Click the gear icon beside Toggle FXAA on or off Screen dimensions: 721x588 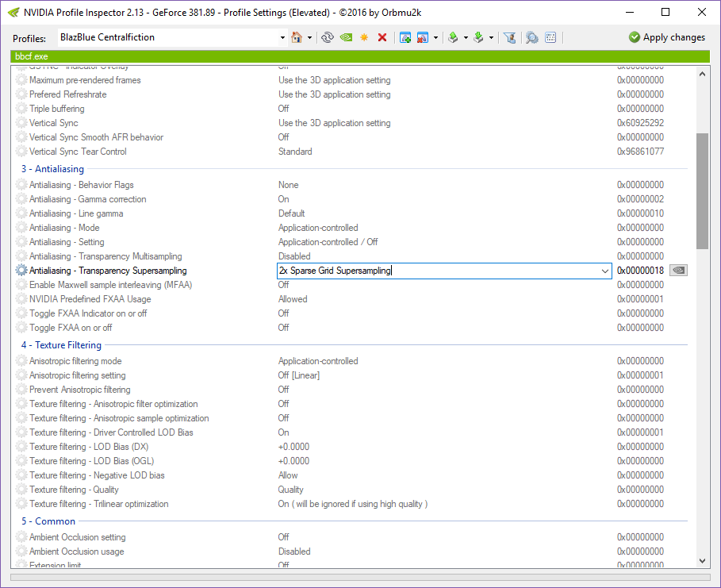tap(21, 328)
